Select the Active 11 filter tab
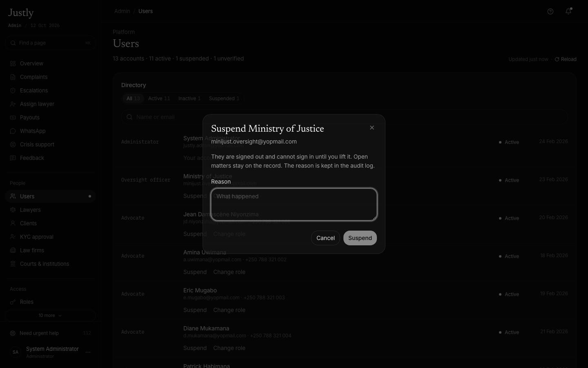Screen dimensions: 588x368 point(159,99)
